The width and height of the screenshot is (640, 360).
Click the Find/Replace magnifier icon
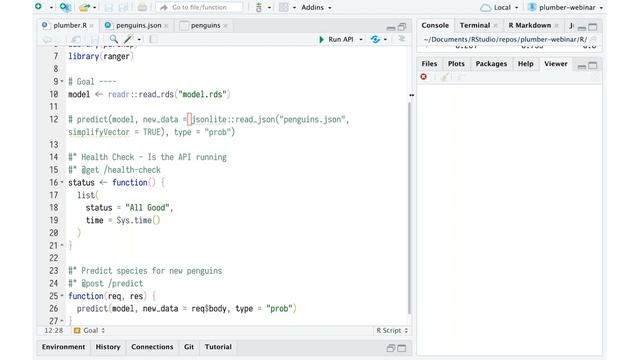tap(114, 39)
